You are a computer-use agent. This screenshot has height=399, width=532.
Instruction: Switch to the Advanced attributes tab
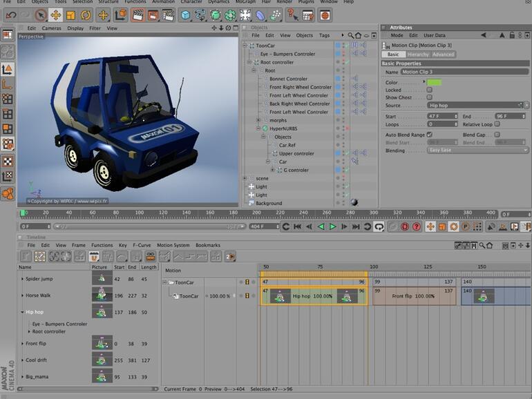(x=443, y=55)
